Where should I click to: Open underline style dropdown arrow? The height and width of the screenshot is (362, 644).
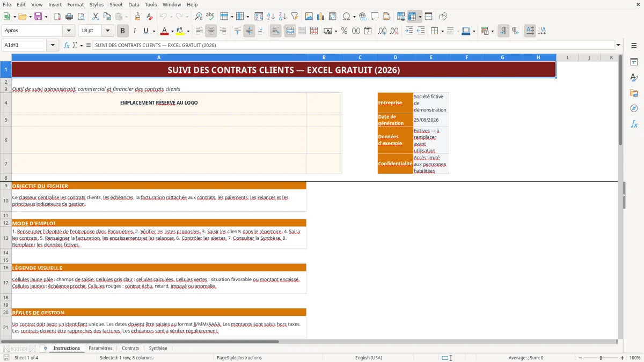pyautogui.click(x=153, y=31)
